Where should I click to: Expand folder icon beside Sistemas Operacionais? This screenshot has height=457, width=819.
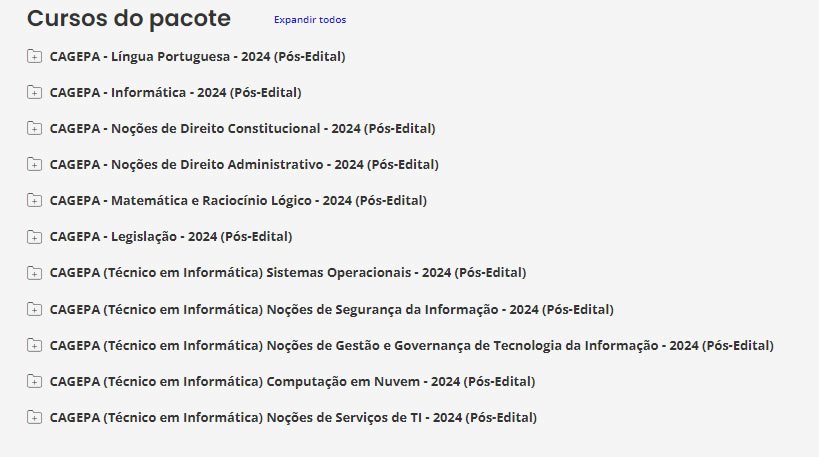[x=34, y=273]
